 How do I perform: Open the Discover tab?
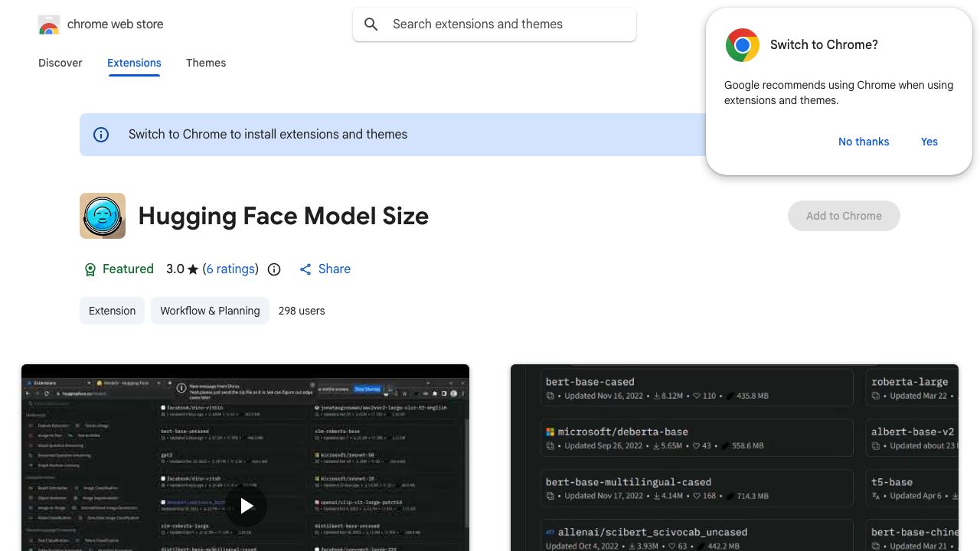tap(60, 63)
